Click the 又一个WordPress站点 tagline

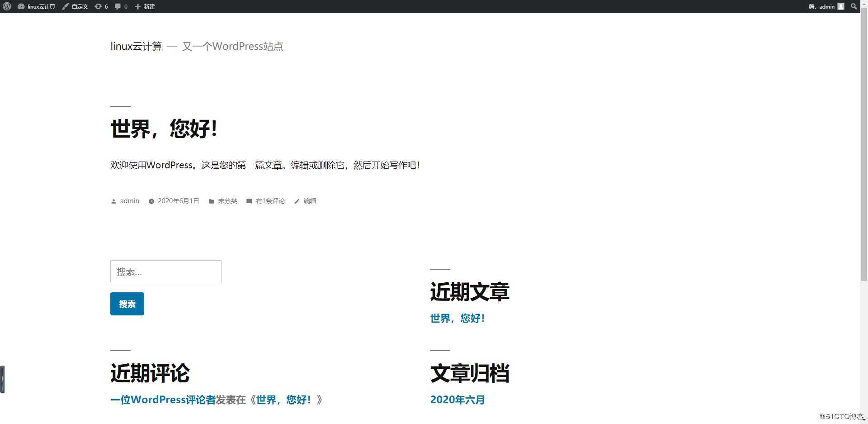[232, 46]
